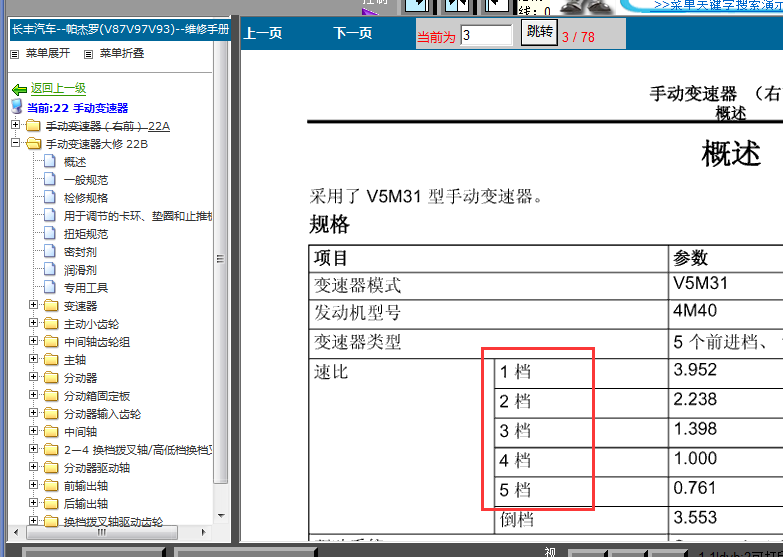Click the computer icon beside 当前:22 手动变速器
783x557 pixels.
click(17, 106)
